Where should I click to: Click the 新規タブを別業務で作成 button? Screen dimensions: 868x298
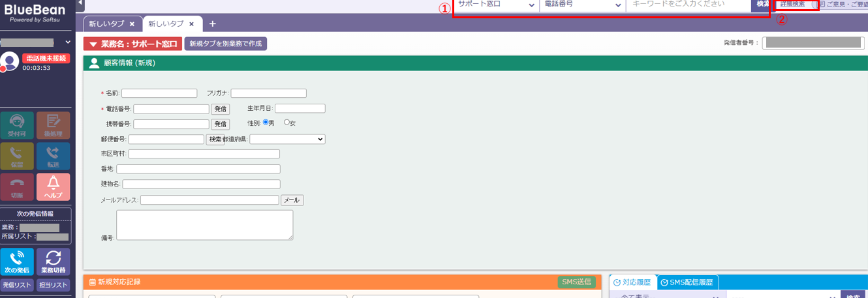click(226, 44)
